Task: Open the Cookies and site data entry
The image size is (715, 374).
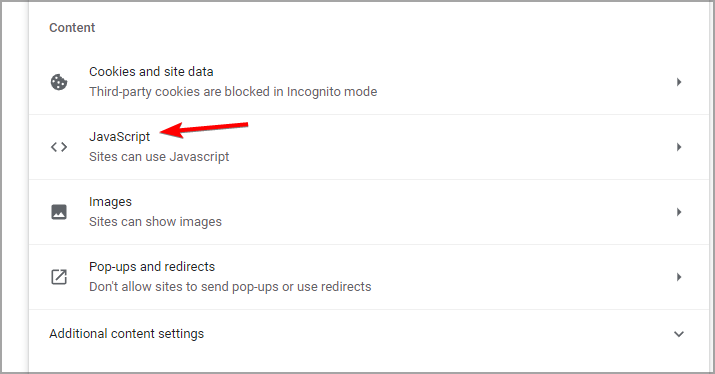Action: coord(369,82)
